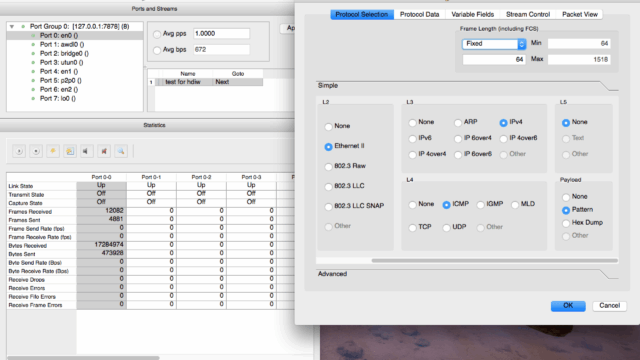640x360 pixels.
Task: Select ARP as the L3 protocol
Action: [x=458, y=122]
